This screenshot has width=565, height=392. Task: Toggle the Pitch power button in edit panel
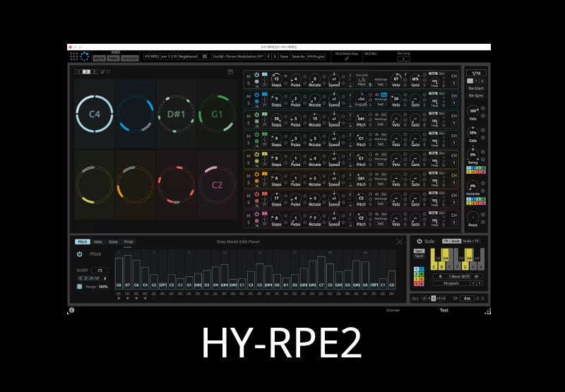point(79,254)
